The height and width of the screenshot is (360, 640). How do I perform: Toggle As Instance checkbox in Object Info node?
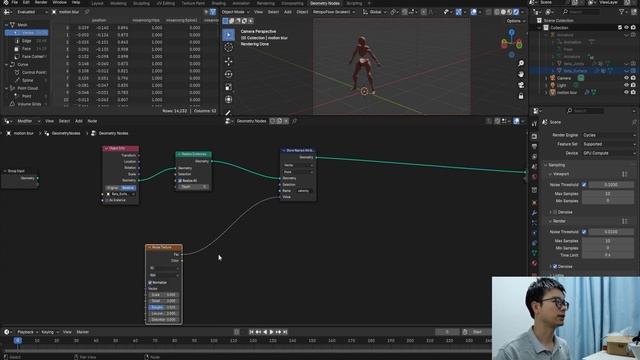pyautogui.click(x=107, y=200)
